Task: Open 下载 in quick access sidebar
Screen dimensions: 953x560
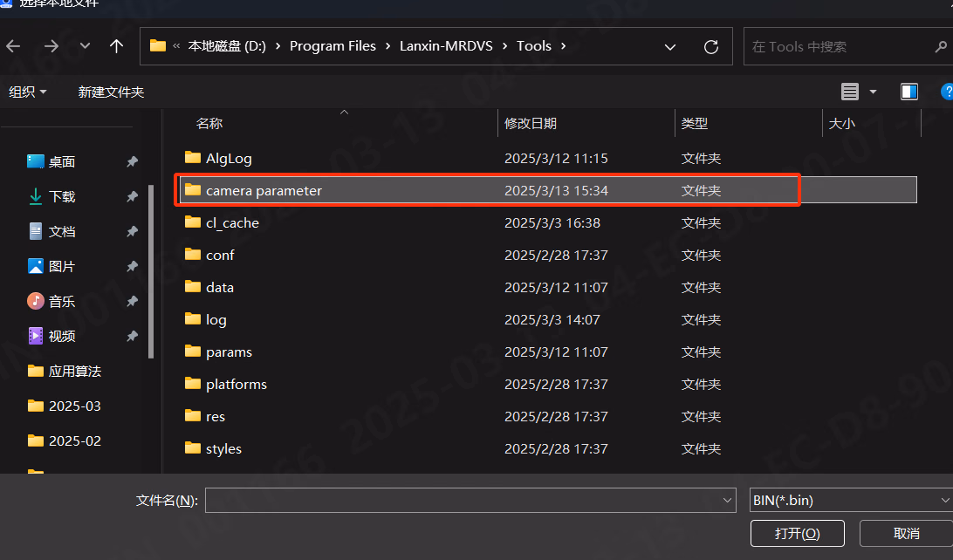Action: [51, 196]
